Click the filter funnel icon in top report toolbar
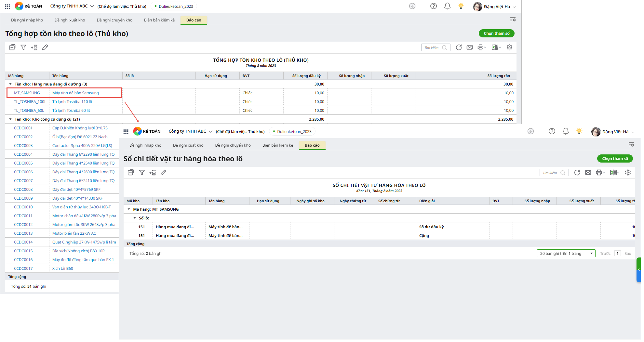 pyautogui.click(x=23, y=47)
